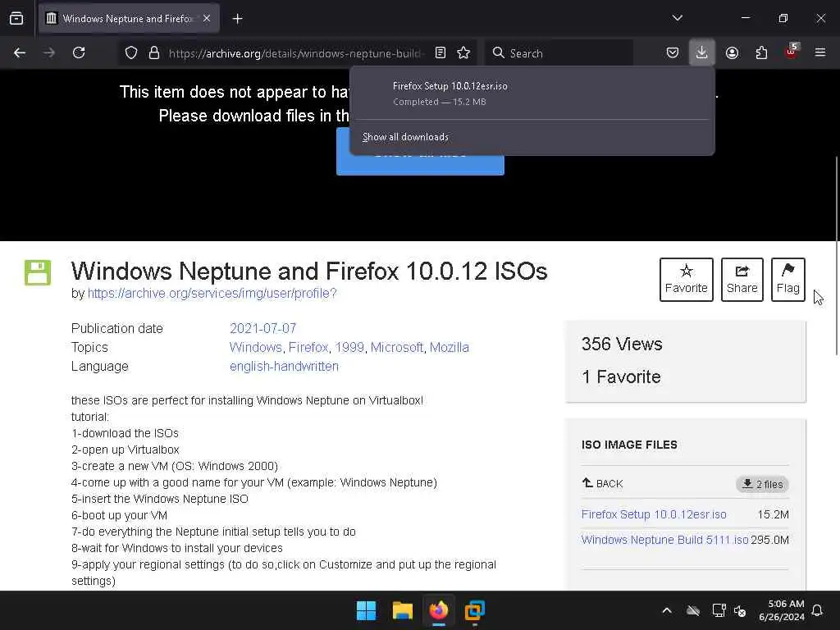Viewport: 840px width, 630px height.
Task: Open the Mozilla topic link
Action: (450, 347)
